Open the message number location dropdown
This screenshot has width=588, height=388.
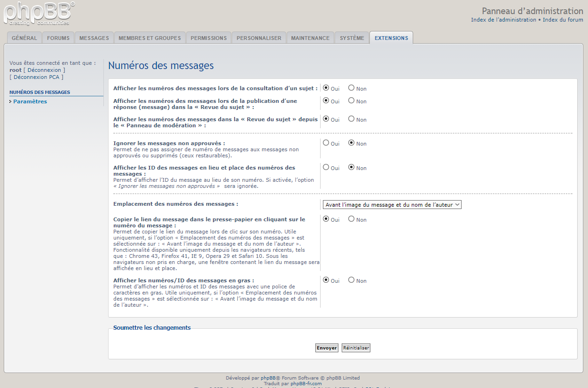tap(392, 205)
